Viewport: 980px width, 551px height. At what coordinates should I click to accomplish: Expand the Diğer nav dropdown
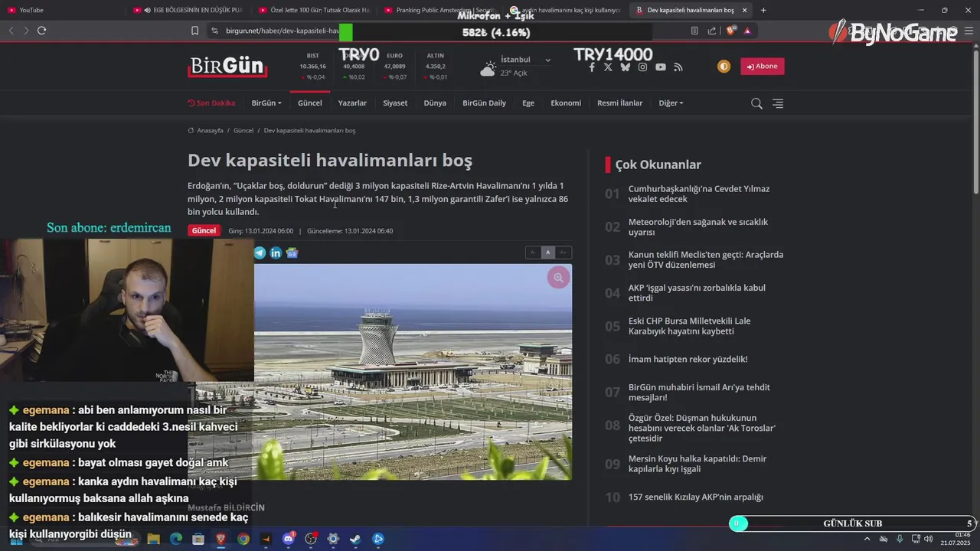pos(671,103)
